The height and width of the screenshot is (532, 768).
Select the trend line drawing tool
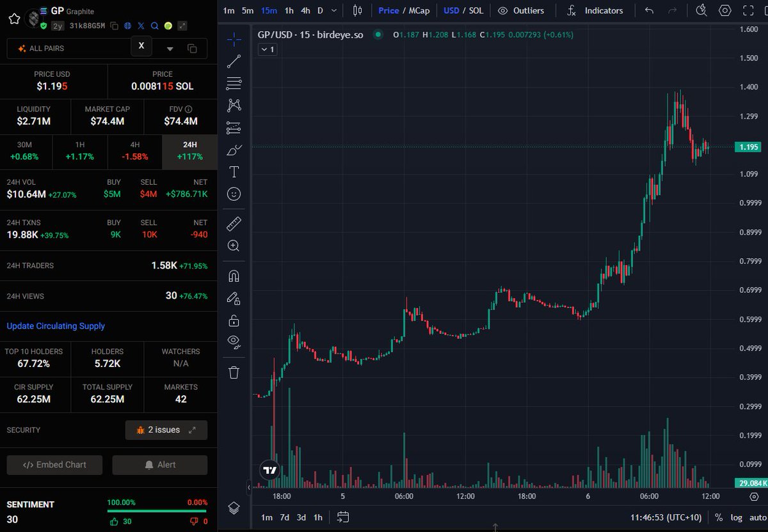tap(234, 61)
